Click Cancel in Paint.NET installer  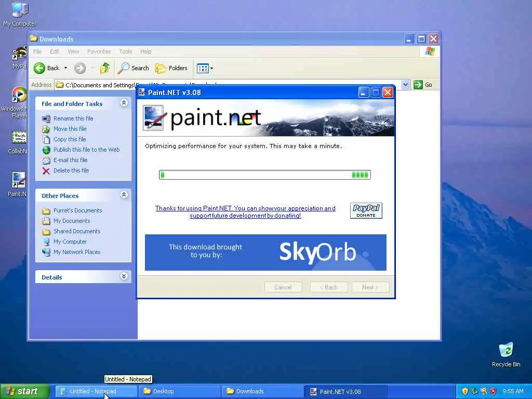point(283,287)
